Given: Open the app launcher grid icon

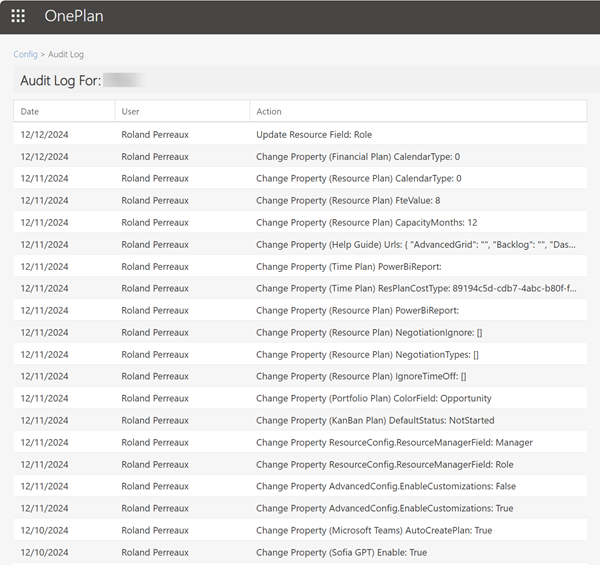Looking at the screenshot, I should (18, 16).
